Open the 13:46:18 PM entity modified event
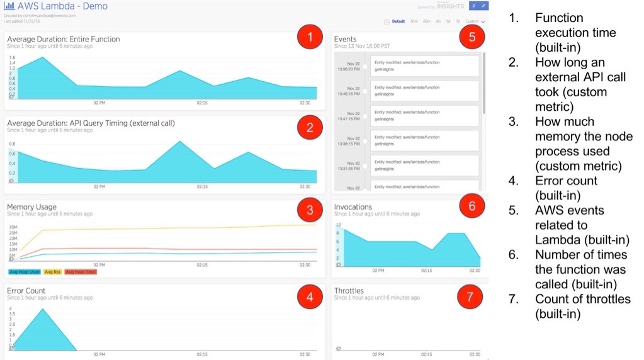Image resolution: width=644 pixels, height=360 pixels. (425, 91)
